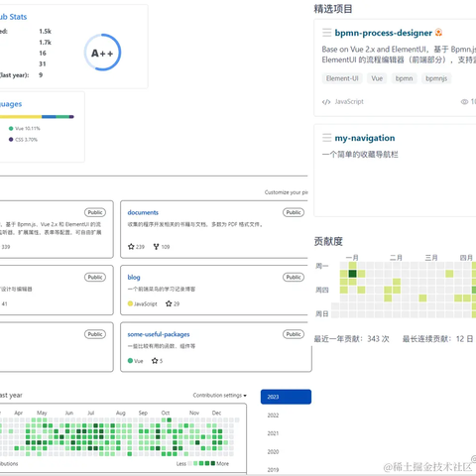Open the blog repository link
476x476 pixels.
134,277
